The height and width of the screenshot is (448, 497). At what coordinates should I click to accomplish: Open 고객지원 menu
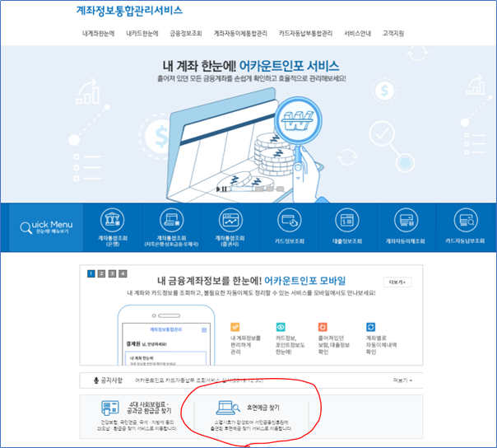click(393, 33)
